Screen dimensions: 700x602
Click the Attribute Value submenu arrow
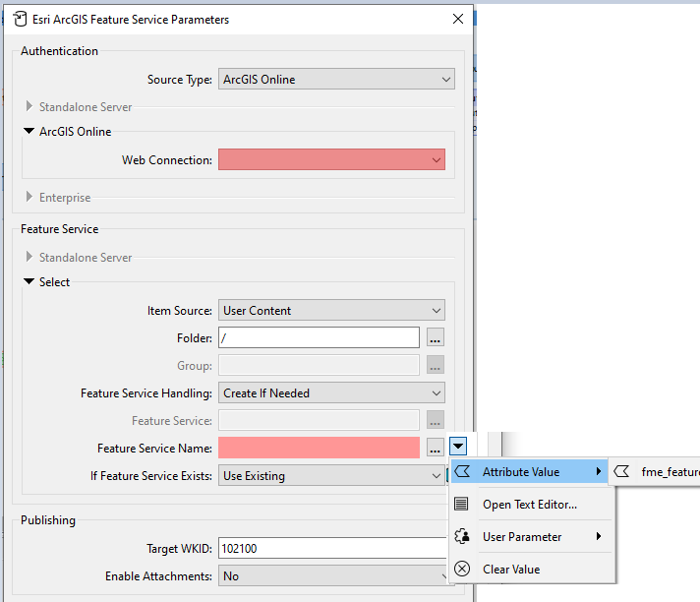[599, 471]
